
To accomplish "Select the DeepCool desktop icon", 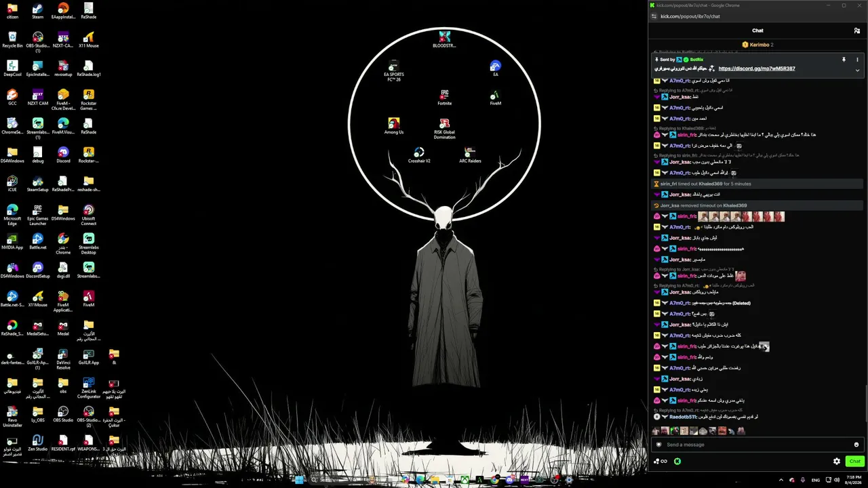I will tap(12, 68).
